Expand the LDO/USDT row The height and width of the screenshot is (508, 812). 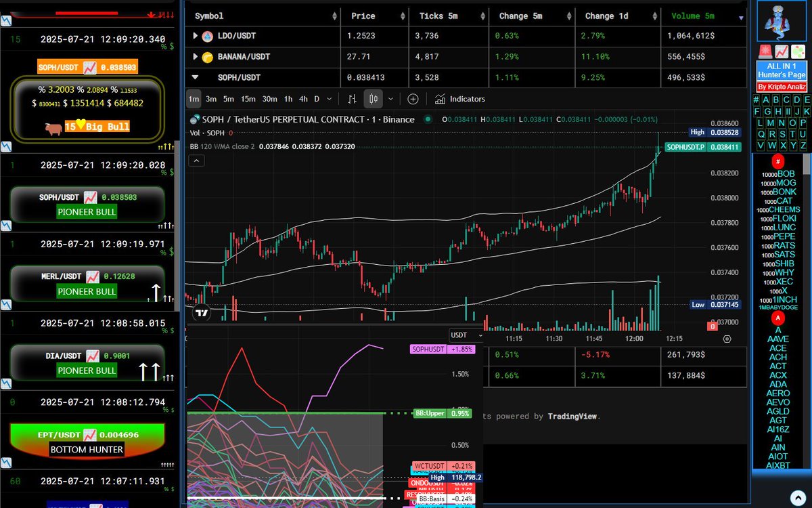[x=196, y=36]
